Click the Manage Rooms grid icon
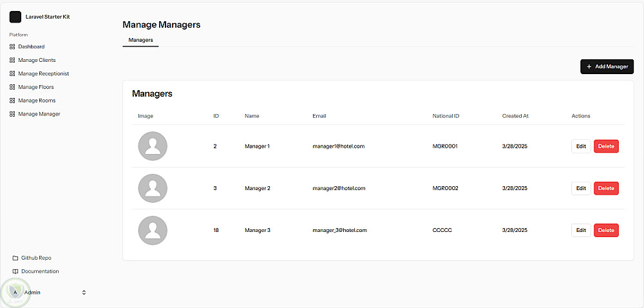644x308 pixels. coord(12,101)
